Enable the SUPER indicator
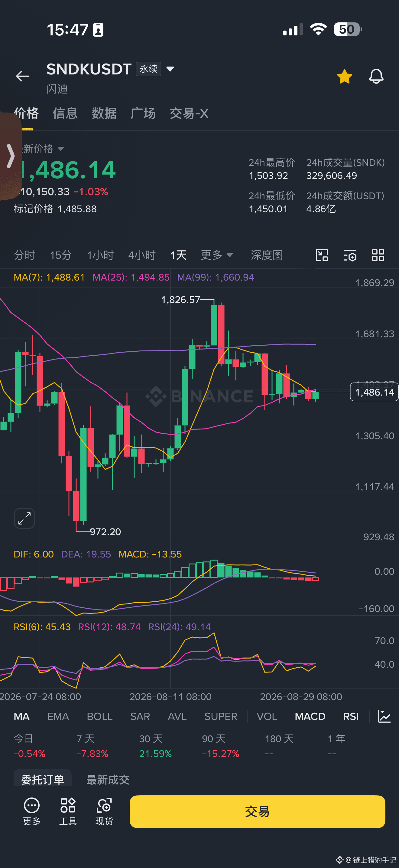 [x=221, y=716]
